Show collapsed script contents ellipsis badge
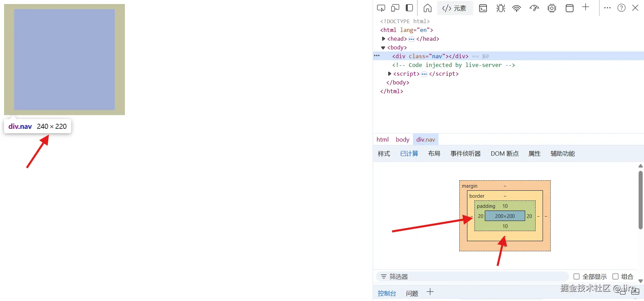Screen dimensions: 644x301 pyautogui.click(x=424, y=74)
